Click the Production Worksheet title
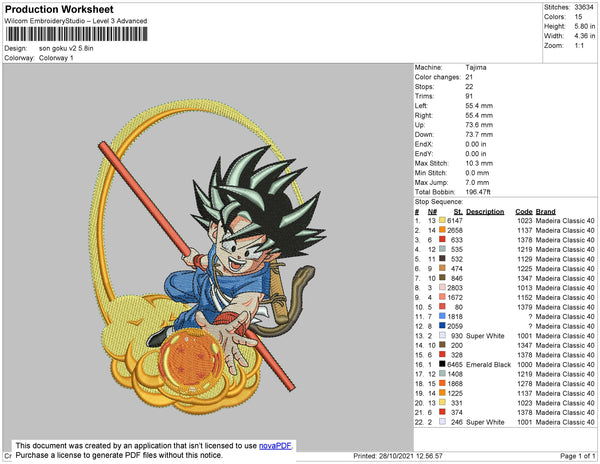The height and width of the screenshot is (464, 600). point(59,9)
